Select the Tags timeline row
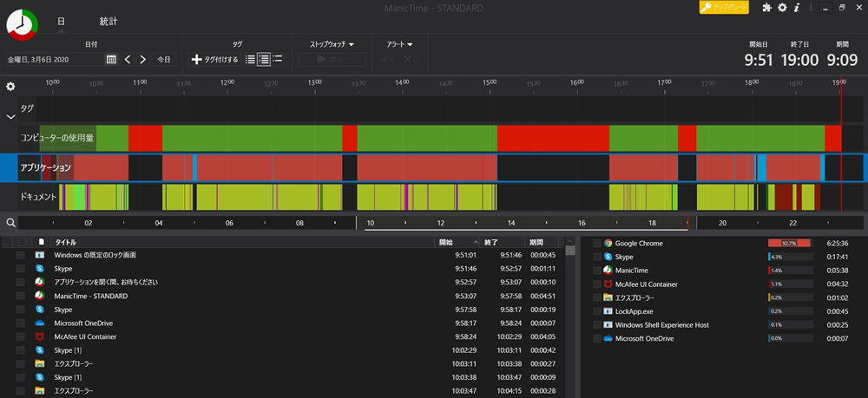Viewport: 868px width, 398px height. (x=440, y=109)
